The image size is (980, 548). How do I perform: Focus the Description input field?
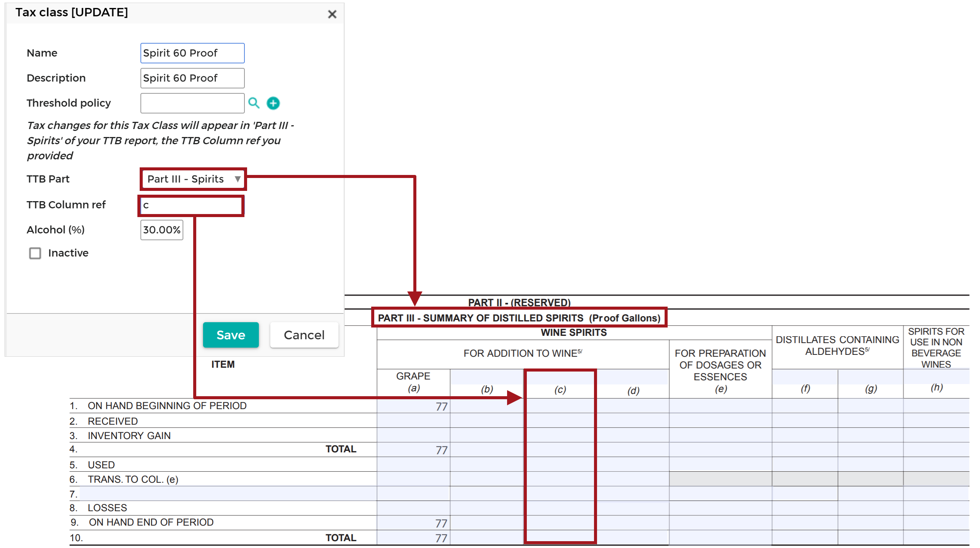click(x=192, y=78)
